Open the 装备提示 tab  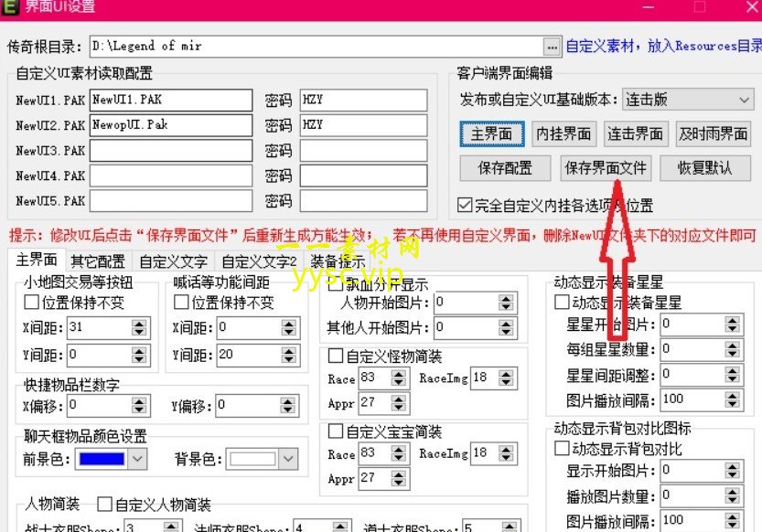[x=338, y=261]
